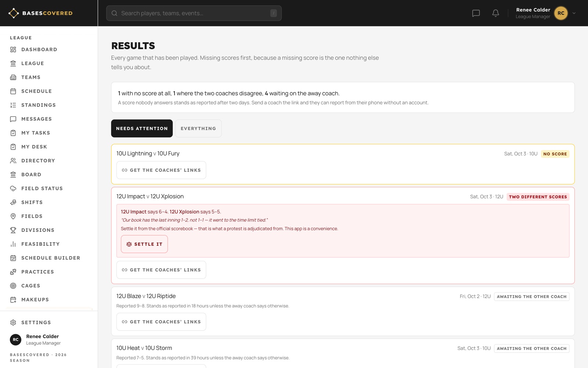
Task: Click the 'Sat, Oct 3 · 12U' date text
Action: pyautogui.click(x=487, y=197)
